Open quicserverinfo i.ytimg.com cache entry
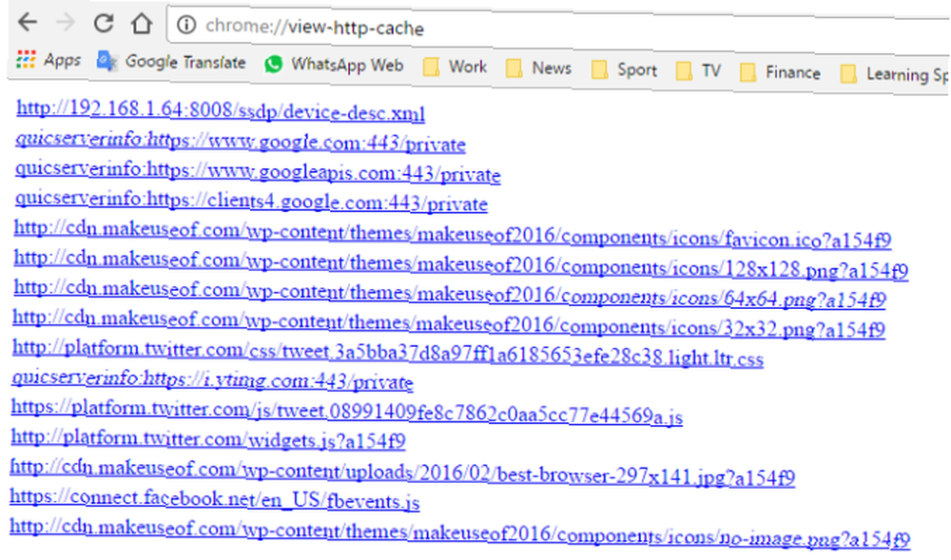 (212, 380)
